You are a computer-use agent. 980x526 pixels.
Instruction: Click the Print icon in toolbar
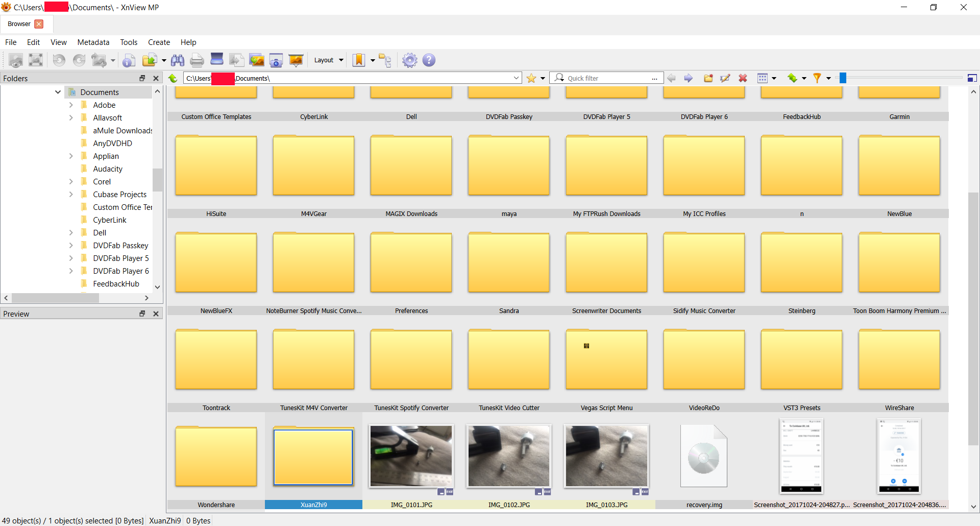point(197,60)
